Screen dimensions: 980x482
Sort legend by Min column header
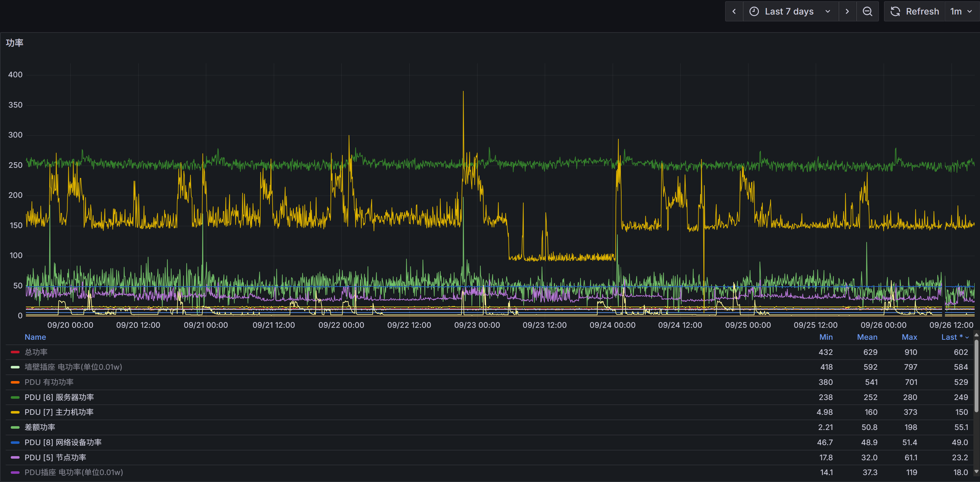826,337
